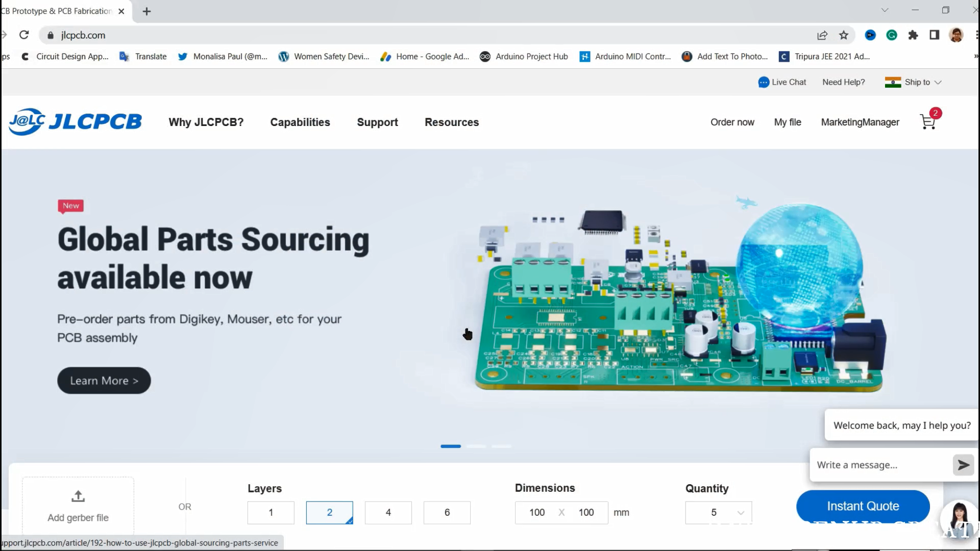Viewport: 980px width, 551px height.
Task: Click the Chrome share icon
Action: (822, 35)
